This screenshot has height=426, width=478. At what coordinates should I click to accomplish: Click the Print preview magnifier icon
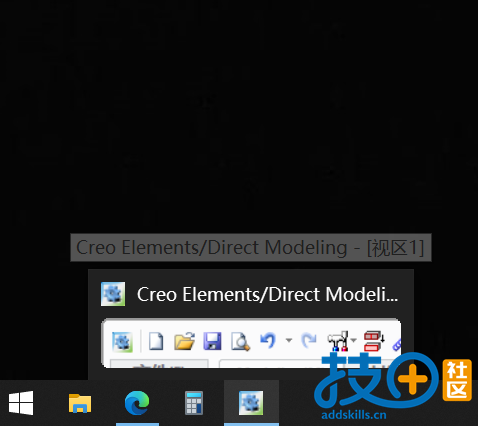pos(240,341)
